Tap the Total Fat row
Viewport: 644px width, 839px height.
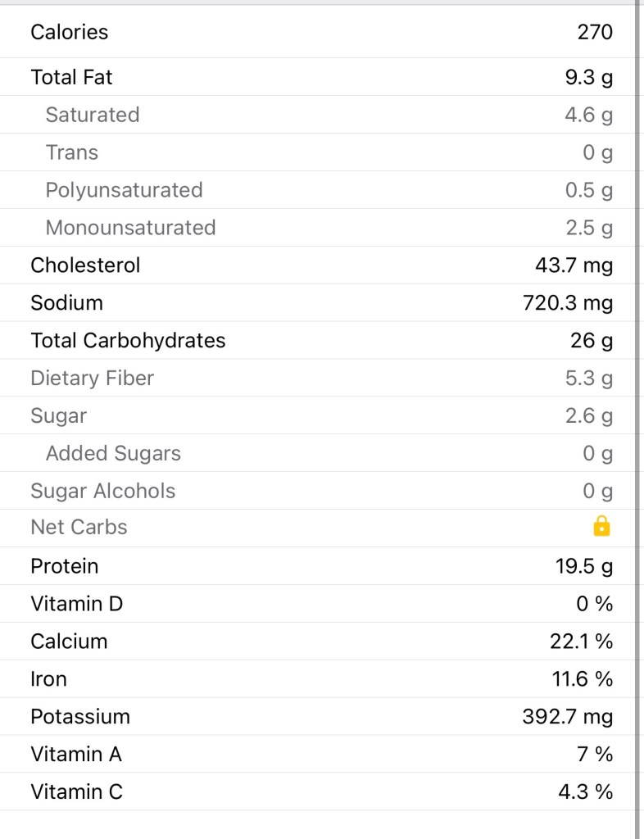(x=320, y=78)
